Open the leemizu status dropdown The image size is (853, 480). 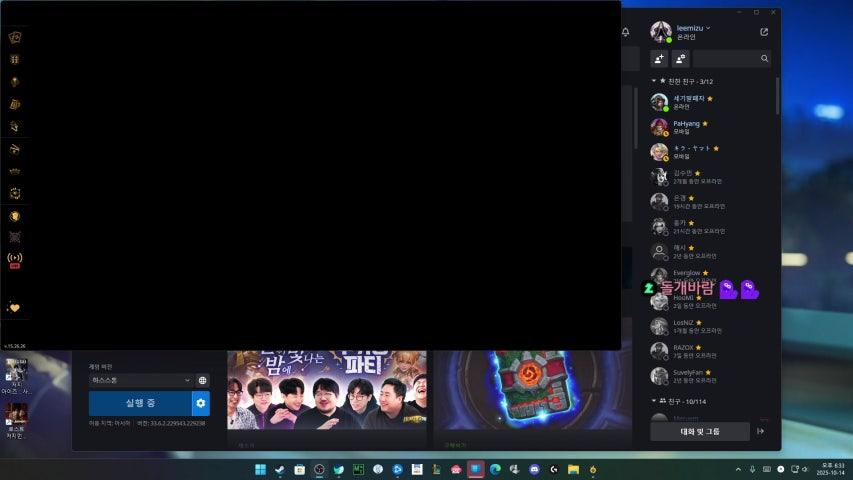pos(694,28)
